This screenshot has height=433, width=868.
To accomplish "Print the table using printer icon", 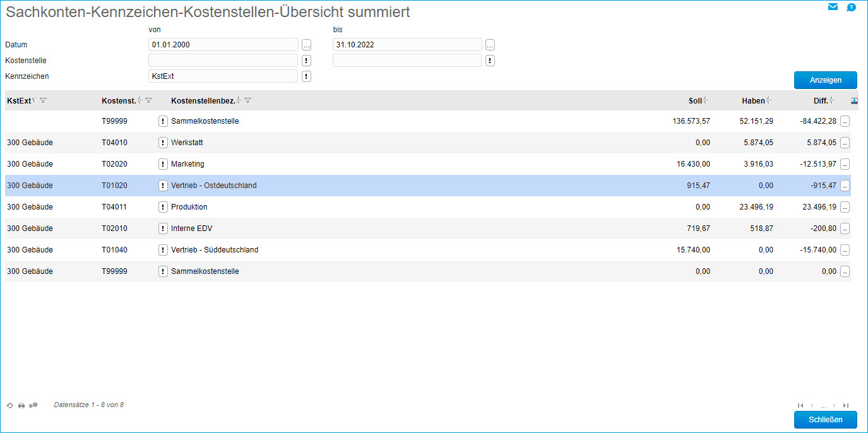I will tap(21, 405).
